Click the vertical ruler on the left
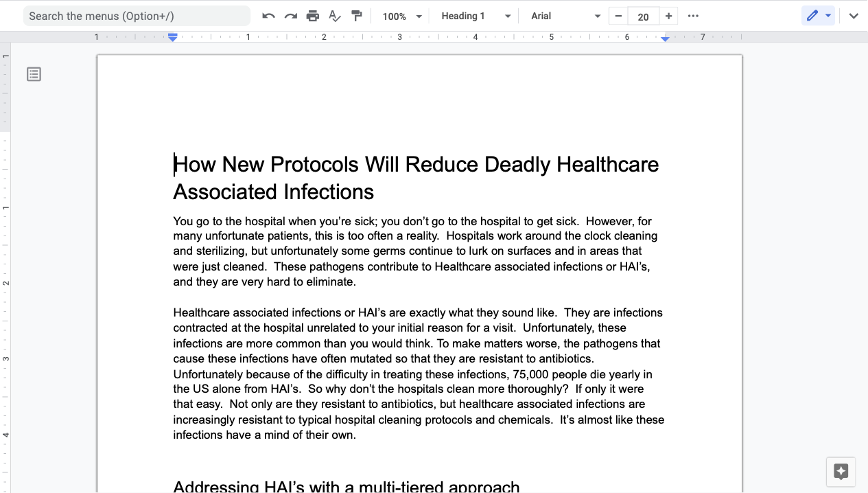868x493 pixels. (x=5, y=268)
